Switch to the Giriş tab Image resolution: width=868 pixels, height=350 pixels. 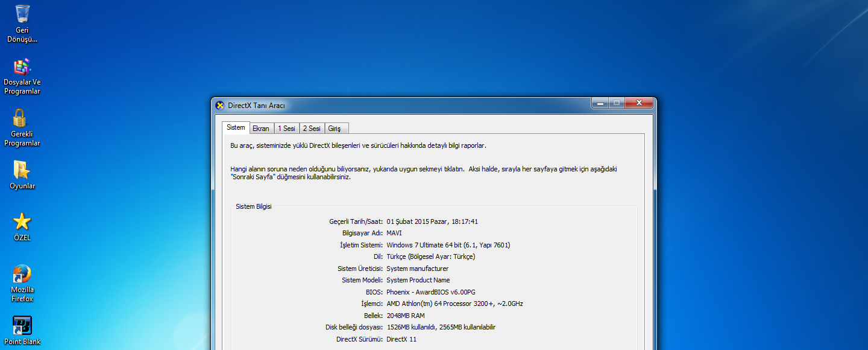coord(335,129)
